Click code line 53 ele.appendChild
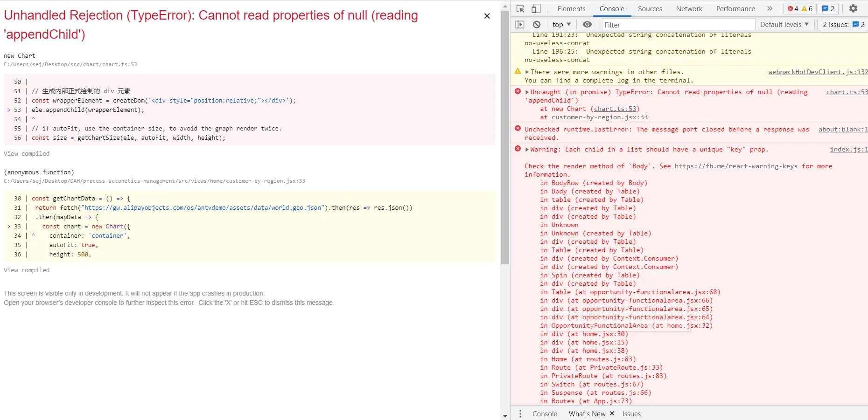The image size is (868, 420). click(88, 110)
